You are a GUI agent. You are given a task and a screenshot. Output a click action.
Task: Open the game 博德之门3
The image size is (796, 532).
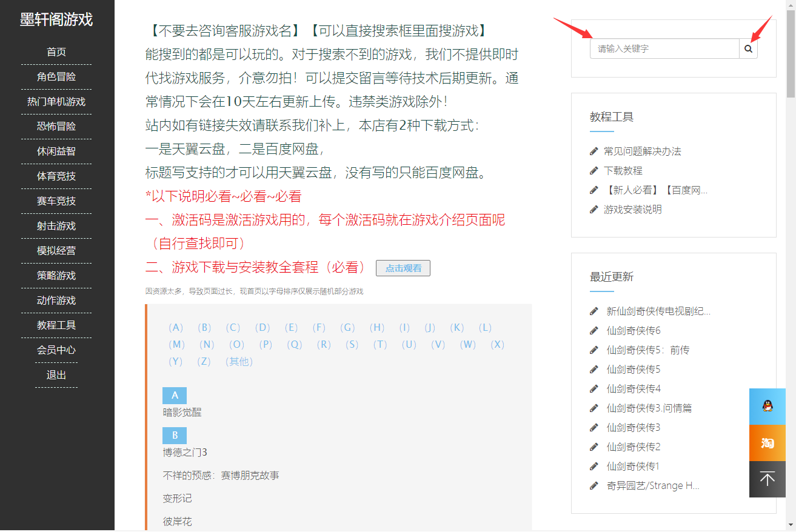tap(185, 453)
